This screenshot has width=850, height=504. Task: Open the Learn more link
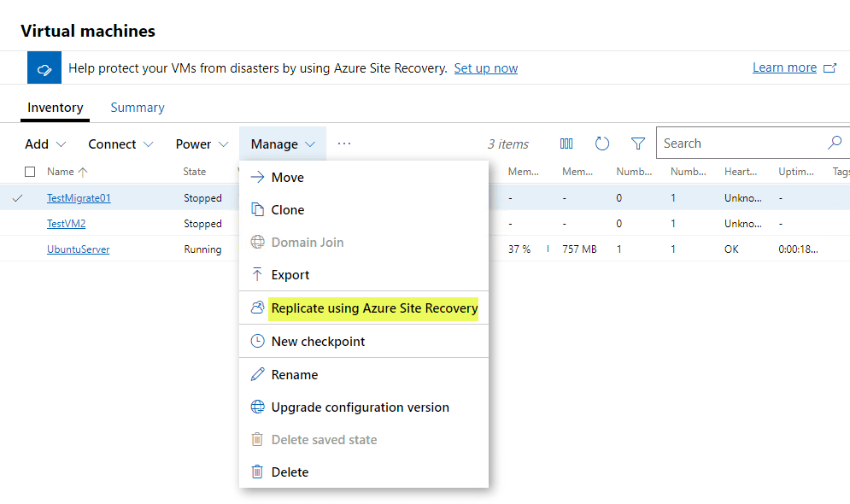[784, 67]
